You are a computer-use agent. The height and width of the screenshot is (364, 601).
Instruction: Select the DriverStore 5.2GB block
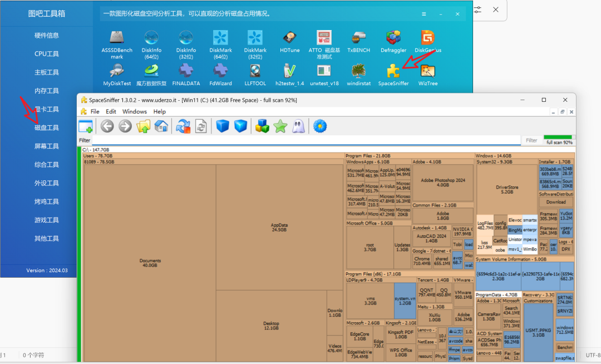pyautogui.click(x=507, y=189)
